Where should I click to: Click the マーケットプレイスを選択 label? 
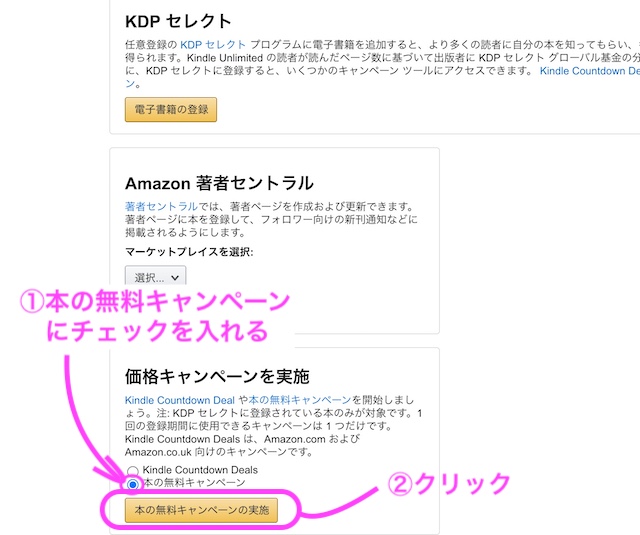tap(189, 251)
